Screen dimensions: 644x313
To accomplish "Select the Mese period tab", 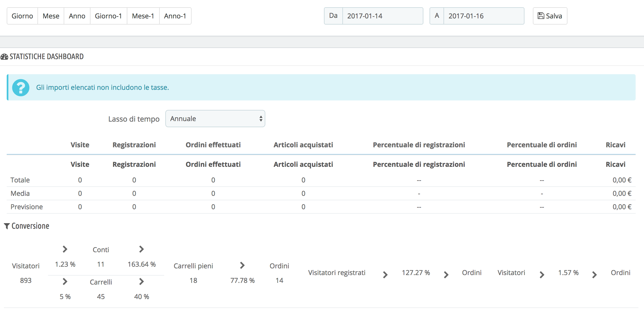I will coord(51,16).
